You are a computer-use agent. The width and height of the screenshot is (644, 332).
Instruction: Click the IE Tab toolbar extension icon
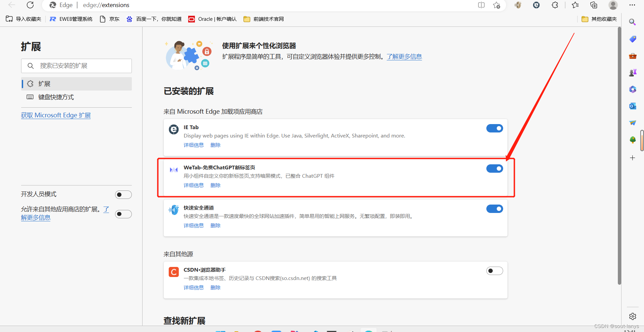pyautogui.click(x=536, y=5)
